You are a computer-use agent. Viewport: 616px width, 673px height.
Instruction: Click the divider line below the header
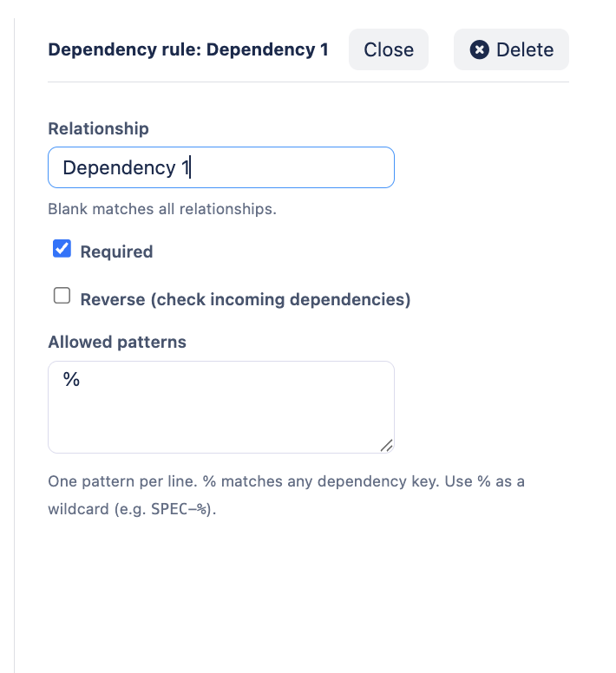(x=308, y=82)
